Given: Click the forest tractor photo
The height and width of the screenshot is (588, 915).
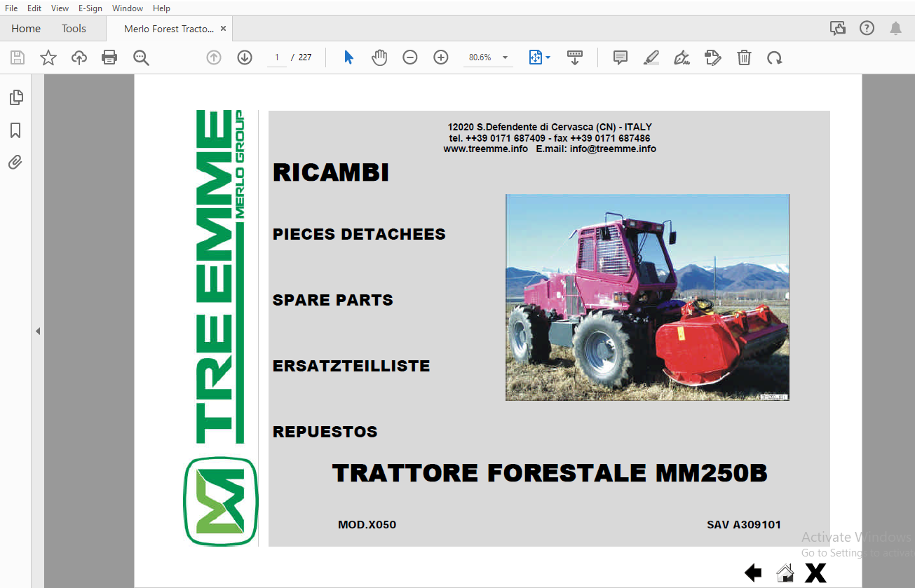Looking at the screenshot, I should pos(647,298).
